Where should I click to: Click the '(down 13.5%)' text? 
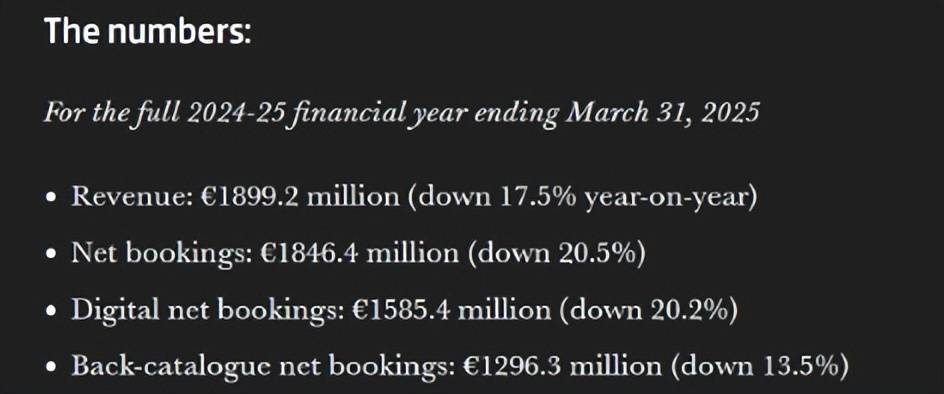coord(759,366)
